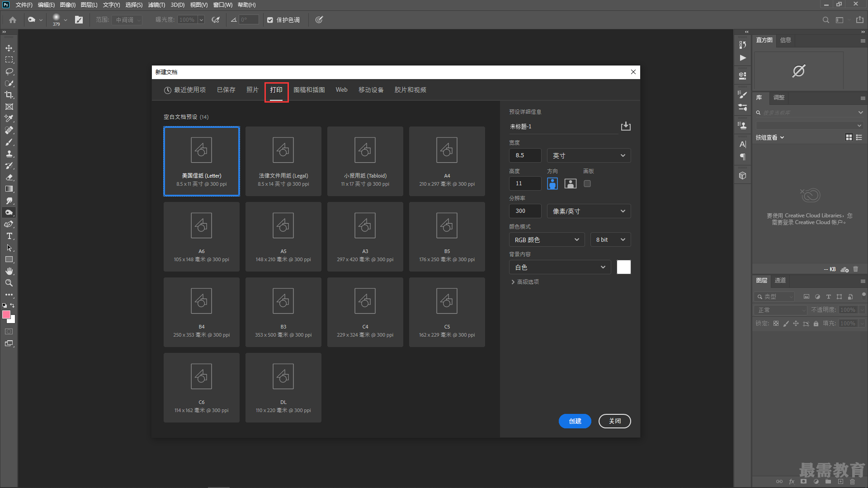Click the share icon at top right
The height and width of the screenshot is (488, 868).
859,20
